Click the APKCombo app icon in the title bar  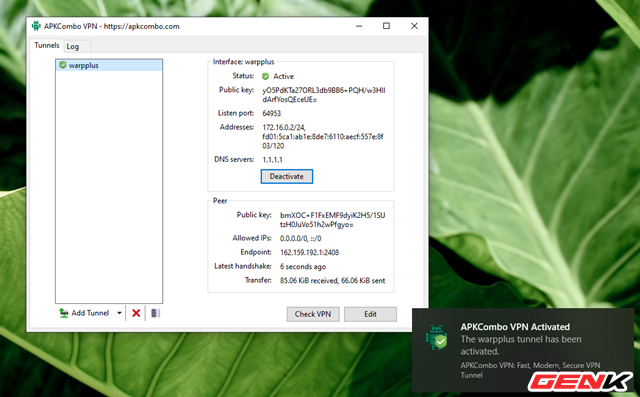pyautogui.click(x=36, y=26)
